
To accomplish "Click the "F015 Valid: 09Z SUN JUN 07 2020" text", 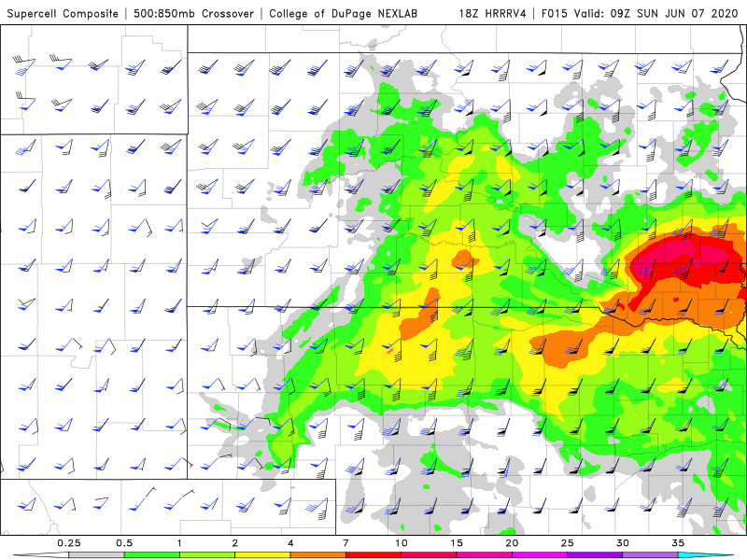I will point(640,14).
